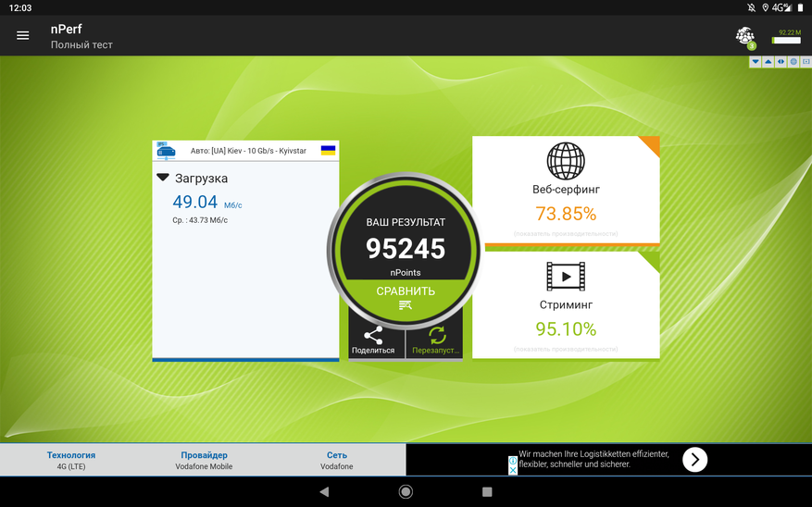Click the server router icon in results card
This screenshot has width=812, height=507.
(x=166, y=151)
